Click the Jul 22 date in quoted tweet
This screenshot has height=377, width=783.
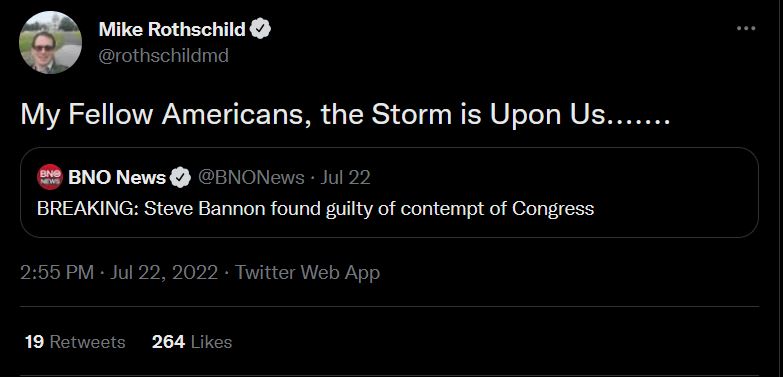tap(345, 177)
